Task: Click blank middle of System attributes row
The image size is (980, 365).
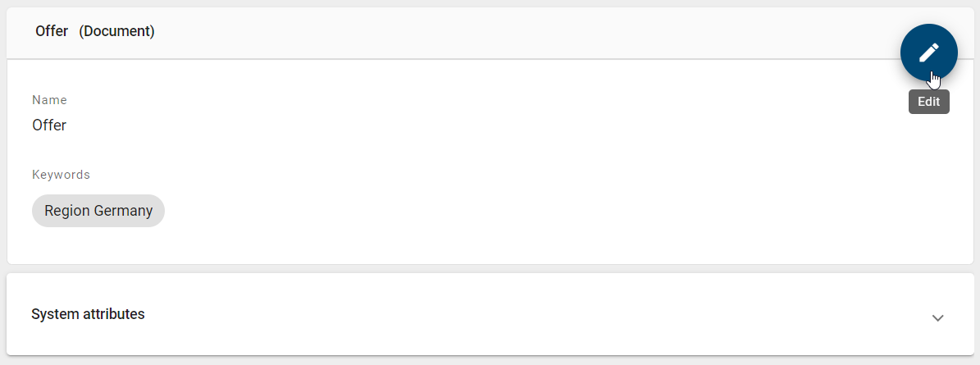Action: click(525, 314)
